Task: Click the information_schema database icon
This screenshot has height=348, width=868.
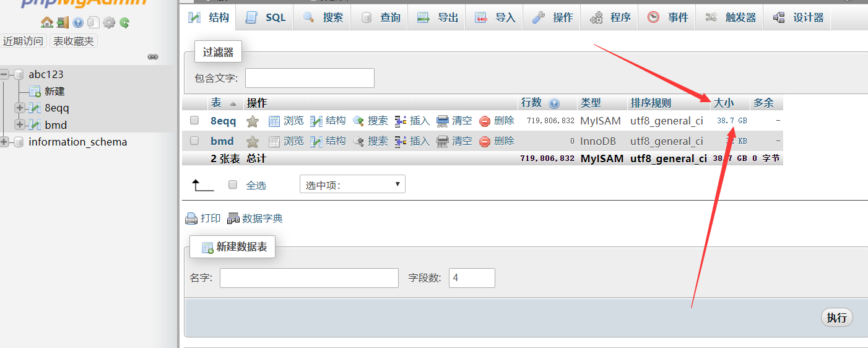Action: pyautogui.click(x=19, y=142)
